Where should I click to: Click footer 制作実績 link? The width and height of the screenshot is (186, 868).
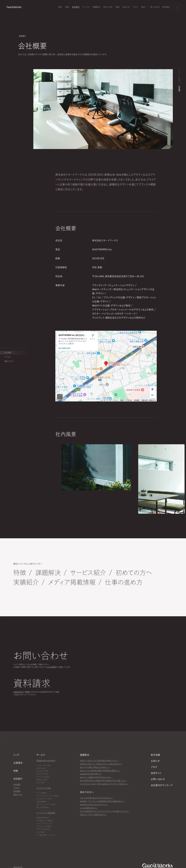[x=155, y=755]
